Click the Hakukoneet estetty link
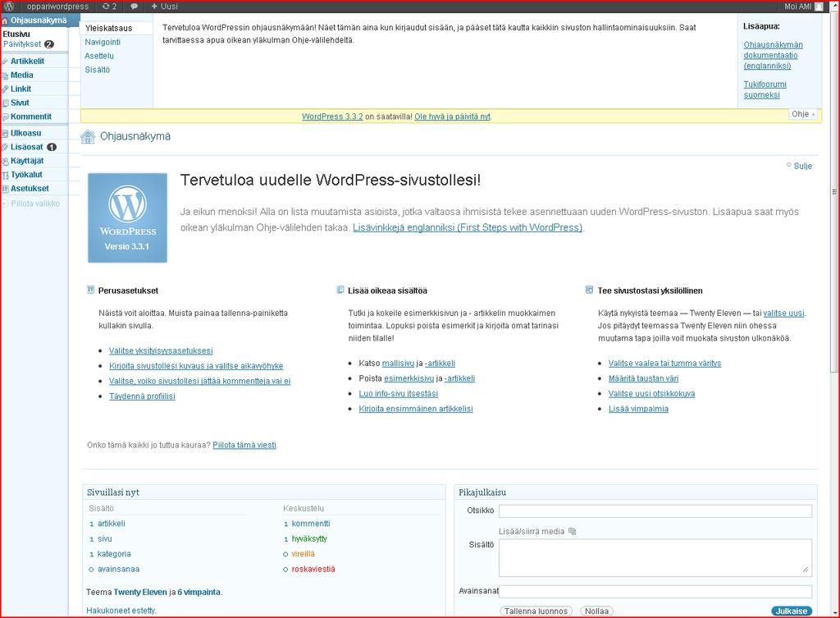The image size is (840, 618). point(121,611)
